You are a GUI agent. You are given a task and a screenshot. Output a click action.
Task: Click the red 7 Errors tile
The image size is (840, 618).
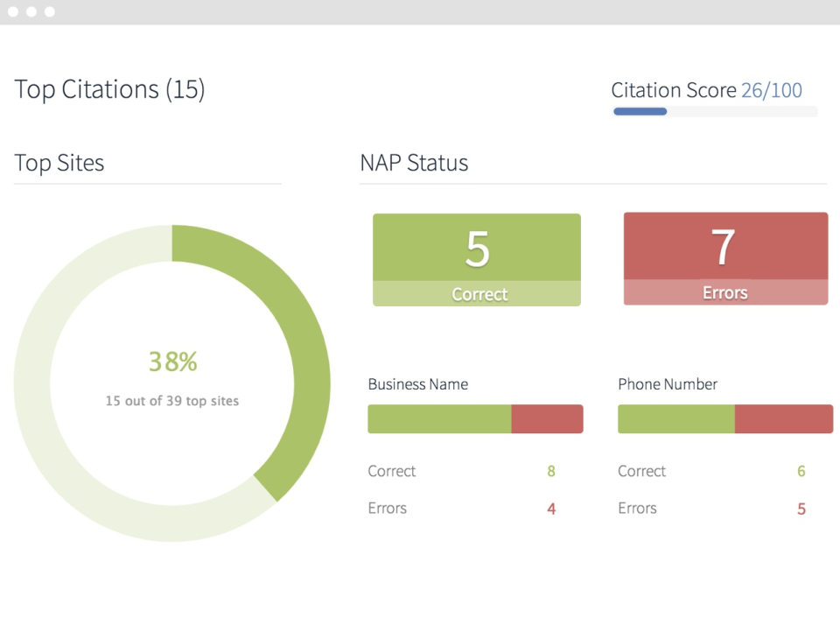click(726, 259)
